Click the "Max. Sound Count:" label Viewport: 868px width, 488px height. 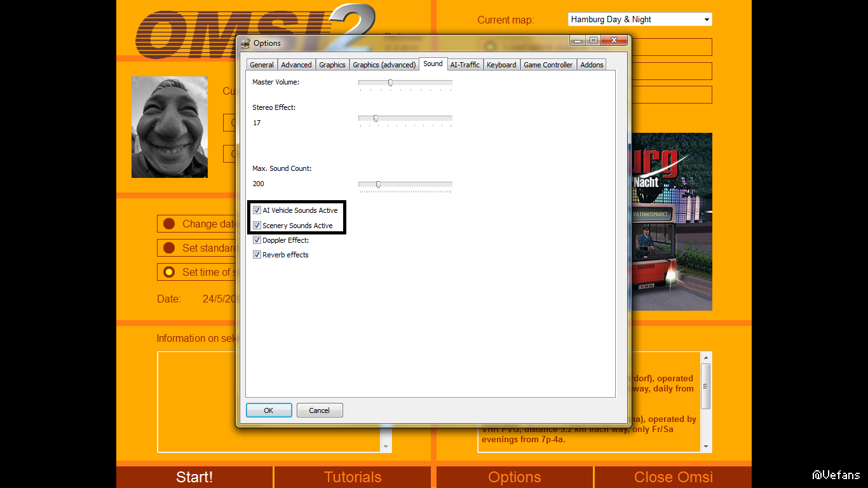tap(282, 168)
